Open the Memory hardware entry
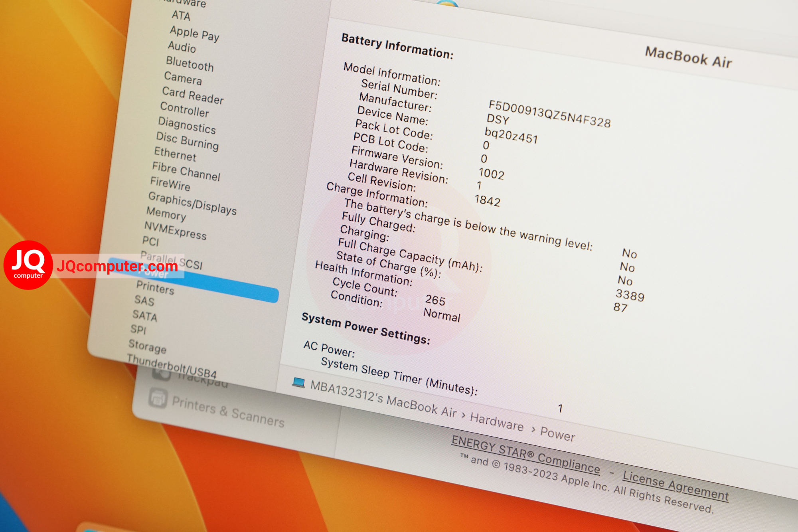Image resolution: width=798 pixels, height=532 pixels. pyautogui.click(x=166, y=214)
